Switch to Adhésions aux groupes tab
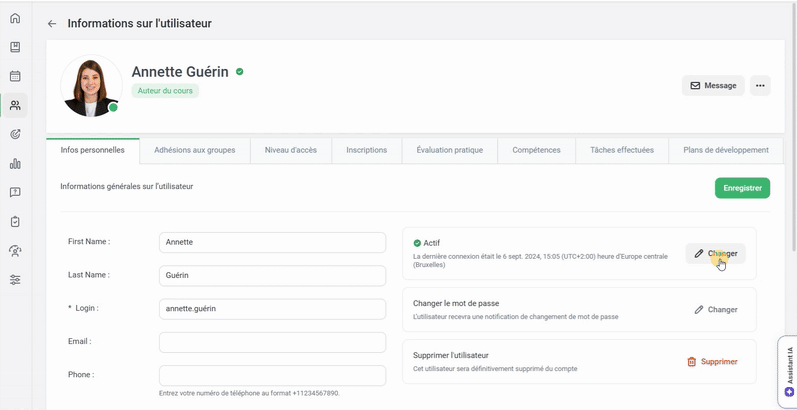 click(x=194, y=150)
